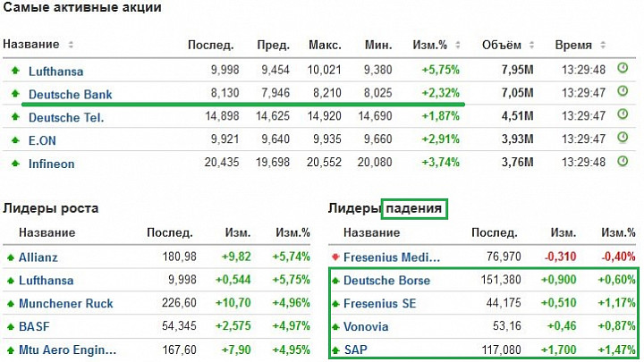Open the Vonovia stock link

coord(366,327)
